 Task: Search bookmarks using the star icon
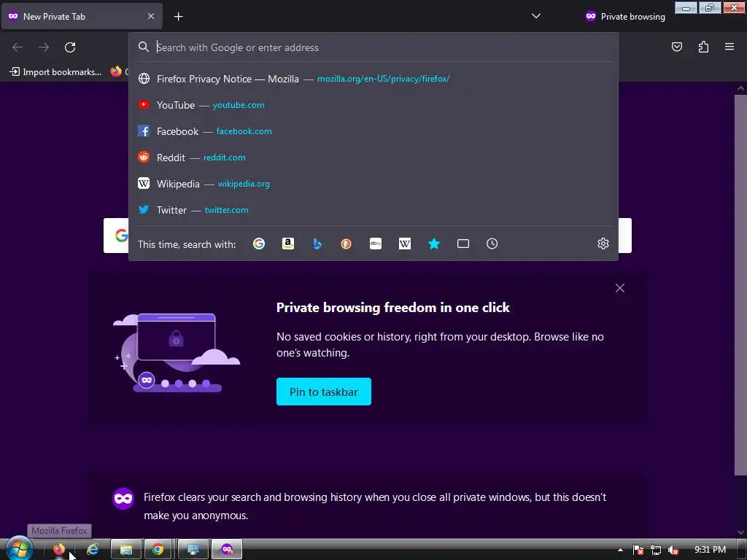(x=434, y=244)
